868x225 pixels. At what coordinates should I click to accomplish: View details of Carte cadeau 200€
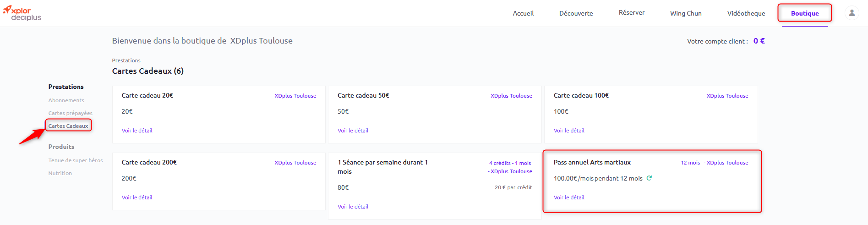137,198
